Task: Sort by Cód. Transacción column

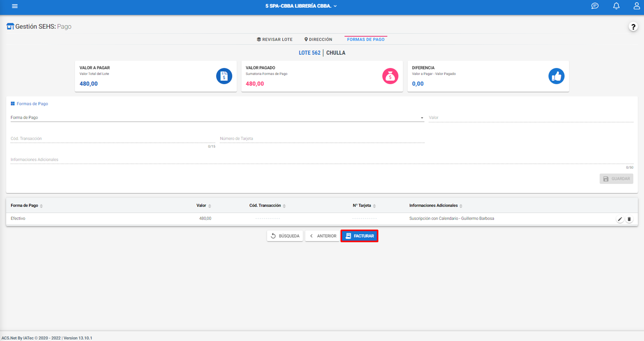Action: (x=268, y=206)
